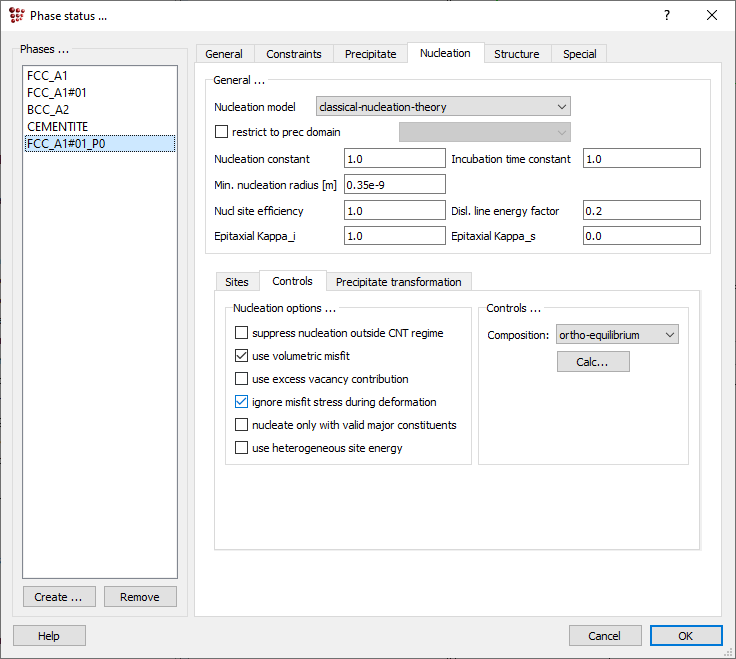Open the Nucleation model dropdown
The width and height of the screenshot is (736, 659).
442,107
